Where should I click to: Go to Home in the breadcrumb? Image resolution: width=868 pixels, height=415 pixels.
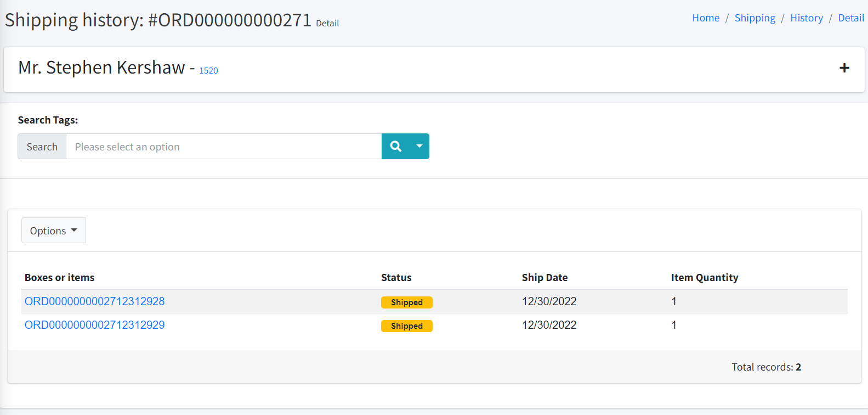(x=705, y=18)
